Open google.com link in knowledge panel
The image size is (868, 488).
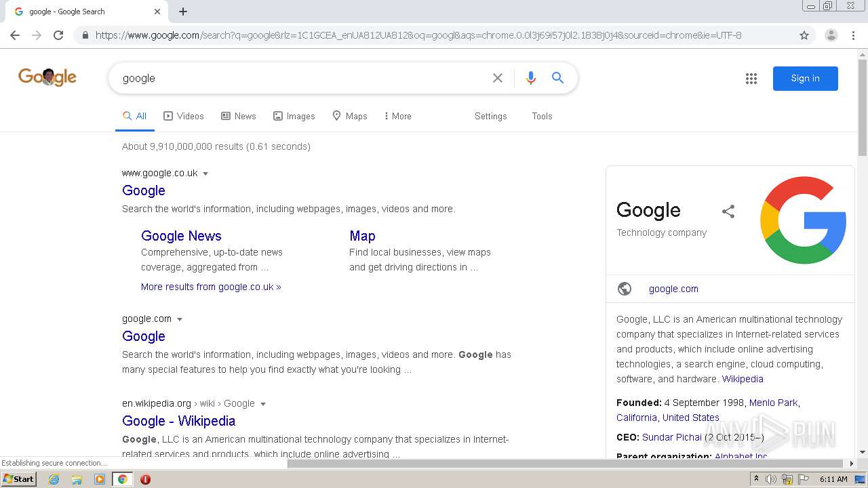click(x=673, y=289)
